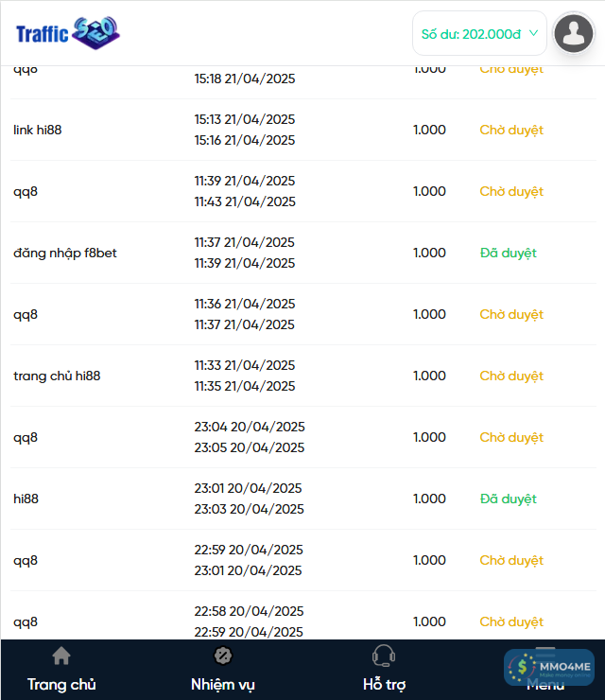Click the MMO4ME badge icon

pos(549,668)
